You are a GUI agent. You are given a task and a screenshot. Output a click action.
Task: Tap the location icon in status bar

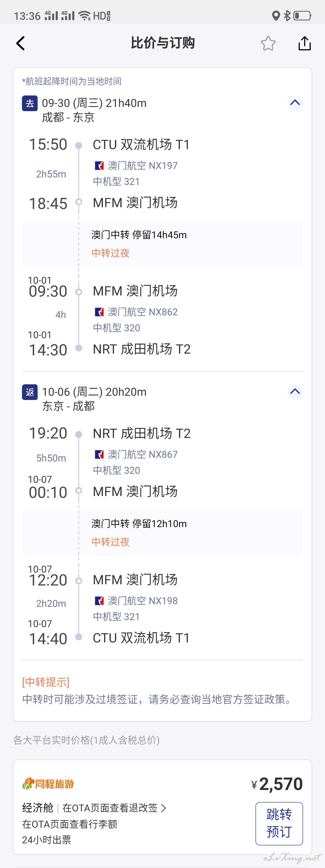(x=276, y=15)
